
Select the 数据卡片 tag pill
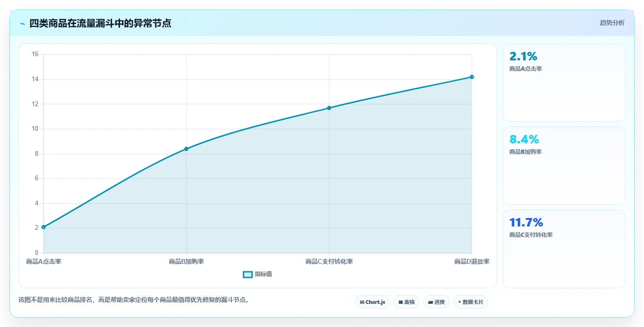(x=471, y=302)
